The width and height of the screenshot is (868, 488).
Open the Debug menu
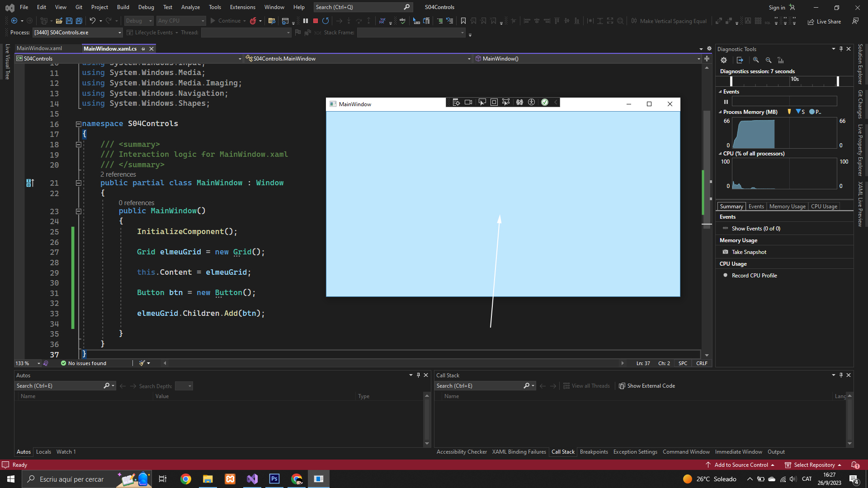click(x=146, y=7)
